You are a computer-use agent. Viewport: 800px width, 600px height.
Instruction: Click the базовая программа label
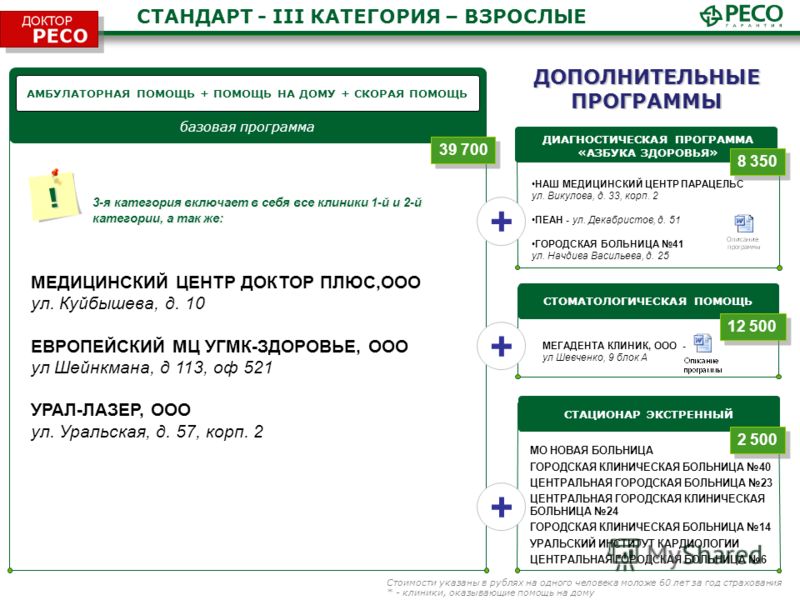[x=247, y=127]
